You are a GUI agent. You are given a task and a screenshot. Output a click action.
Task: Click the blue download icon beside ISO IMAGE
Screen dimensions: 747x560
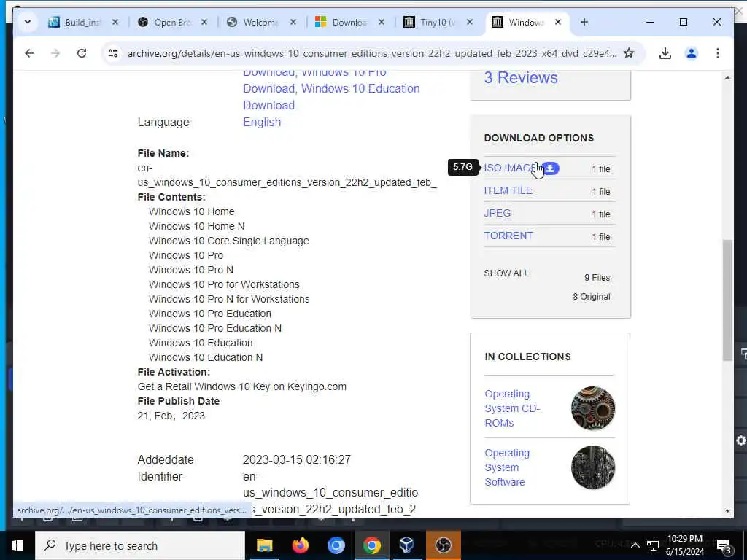pyautogui.click(x=551, y=168)
